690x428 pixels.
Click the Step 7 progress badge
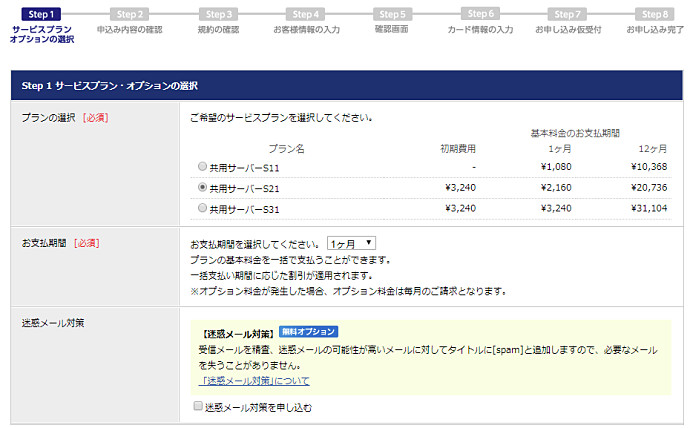click(x=568, y=14)
